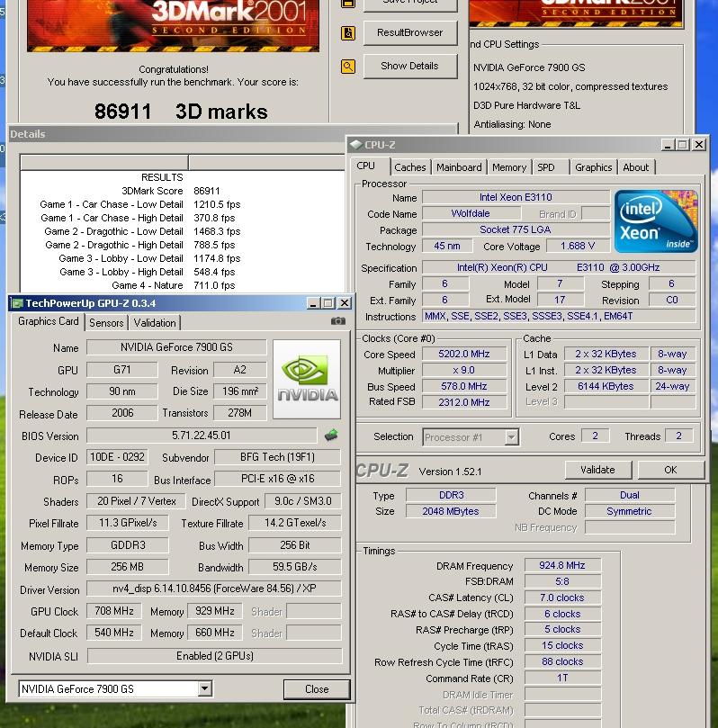Click the GPU-Z Name field value
This screenshot has width=718, height=728.
point(176,347)
